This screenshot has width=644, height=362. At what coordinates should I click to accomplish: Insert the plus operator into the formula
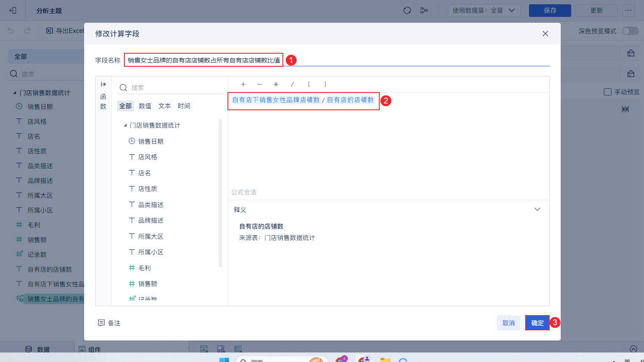(x=243, y=84)
